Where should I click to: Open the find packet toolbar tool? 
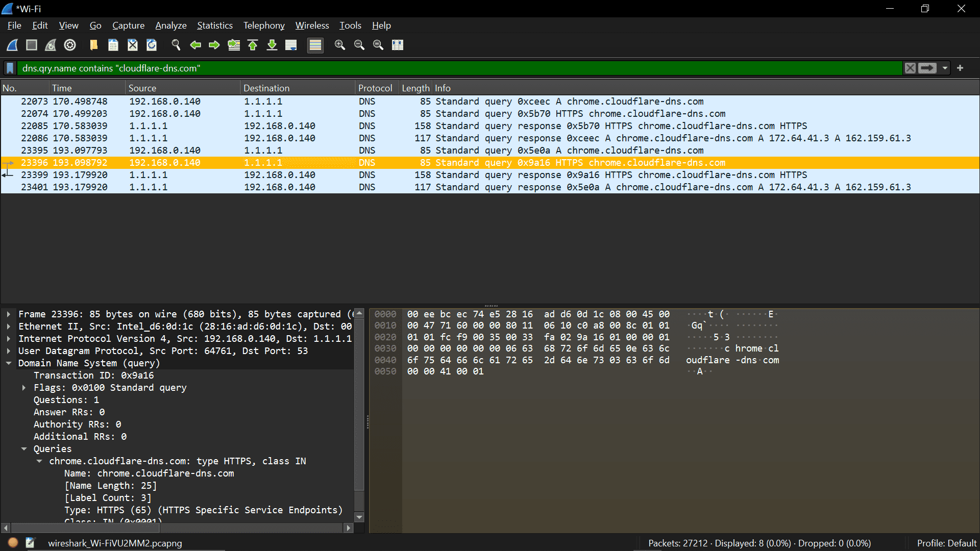click(176, 45)
